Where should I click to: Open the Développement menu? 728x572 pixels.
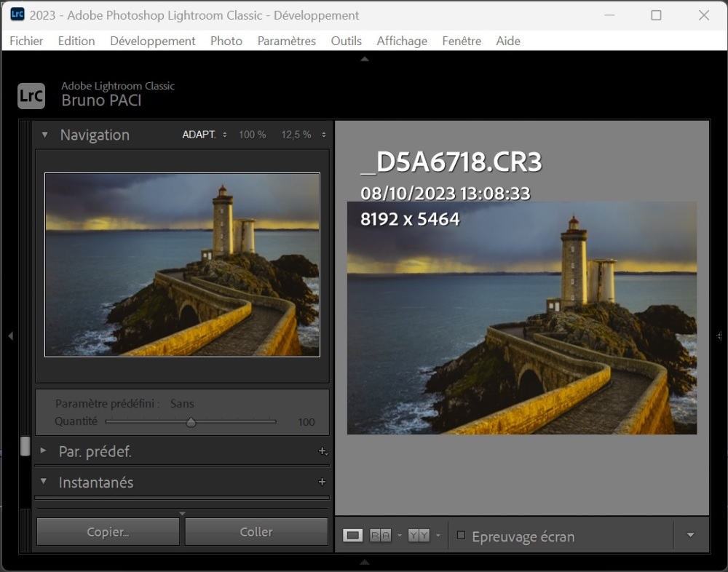click(x=152, y=41)
